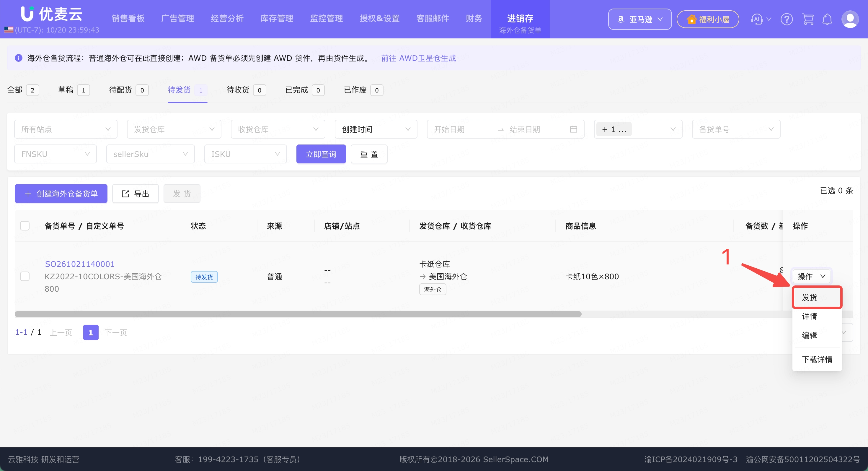868x471 pixels.
Task: Toggle the 操作 dropdown in the order row
Action: pyautogui.click(x=811, y=276)
